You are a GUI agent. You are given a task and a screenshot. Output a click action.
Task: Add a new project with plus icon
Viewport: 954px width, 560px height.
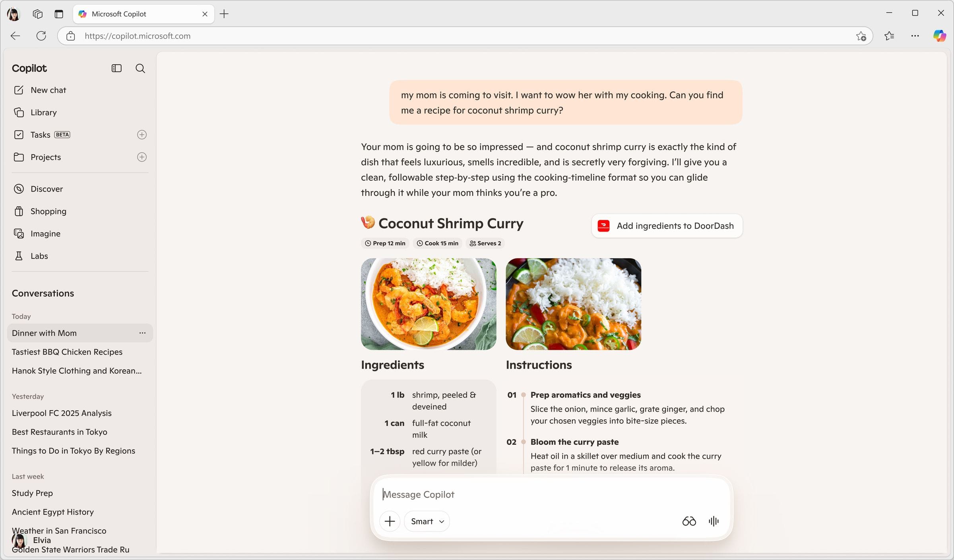(142, 157)
